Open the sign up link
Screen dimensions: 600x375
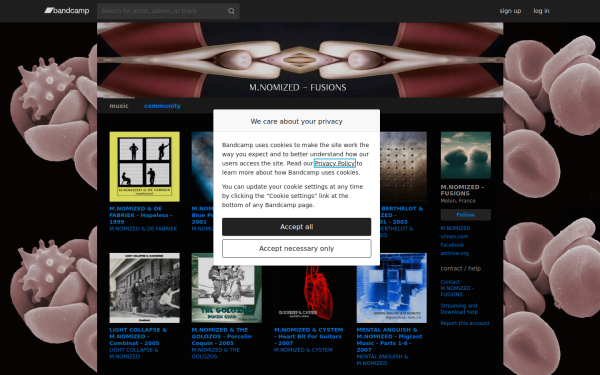(x=510, y=11)
